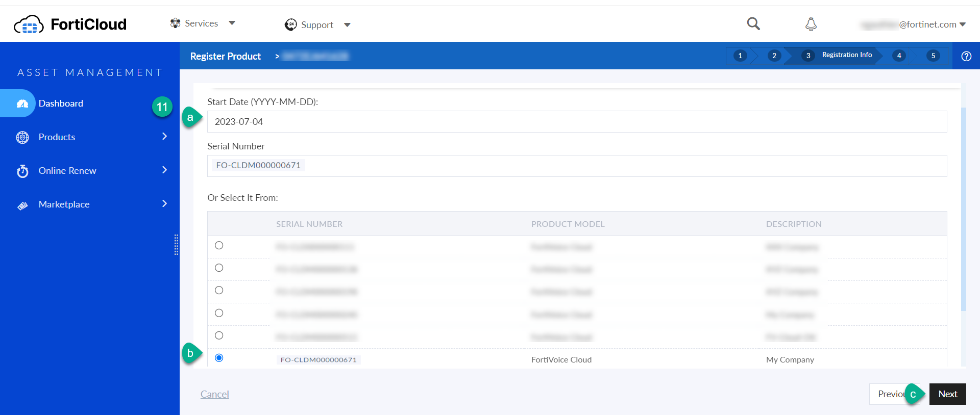Click the My Company description cell
The height and width of the screenshot is (415, 980).
coord(790,360)
